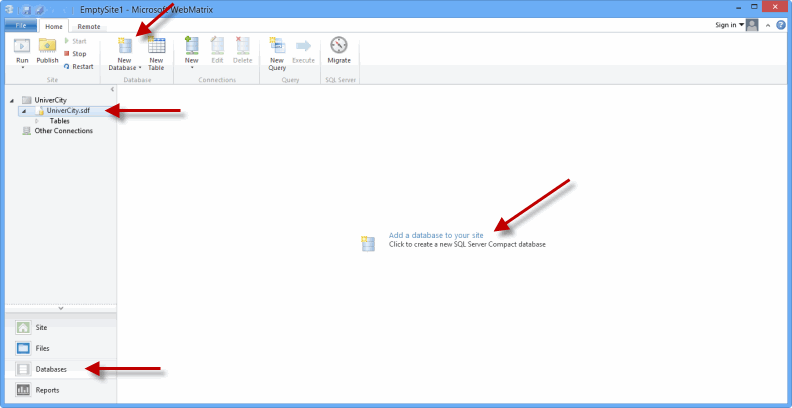Open the Run dropdown arrow

click(x=22, y=67)
